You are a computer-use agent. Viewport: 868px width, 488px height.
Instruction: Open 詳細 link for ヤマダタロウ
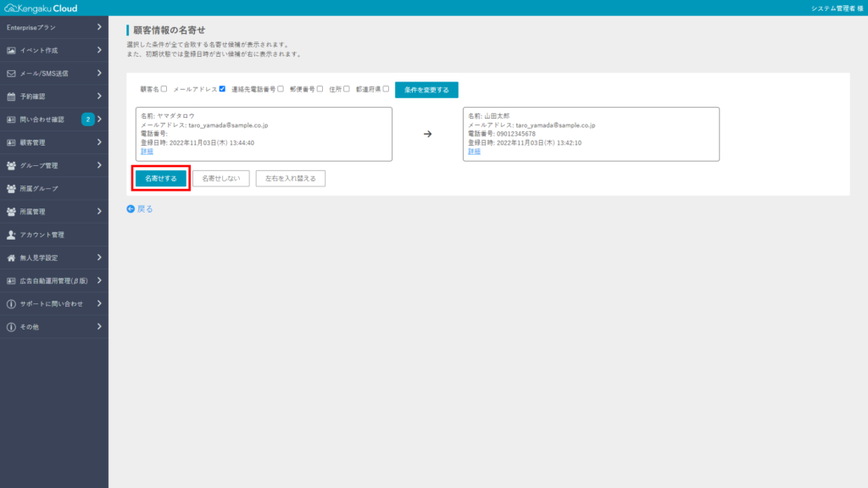pyautogui.click(x=147, y=152)
